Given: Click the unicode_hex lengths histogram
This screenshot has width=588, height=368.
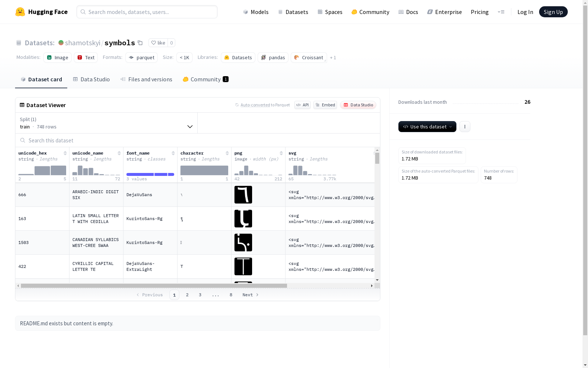Looking at the screenshot, I should 42,170.
